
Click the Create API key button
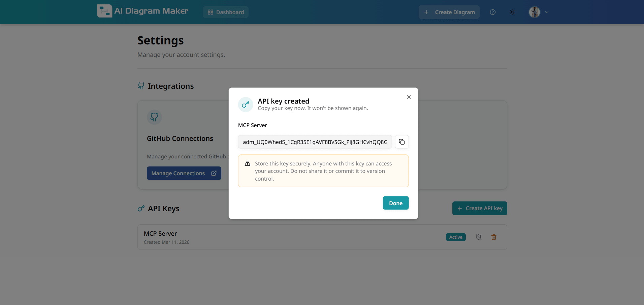480,208
